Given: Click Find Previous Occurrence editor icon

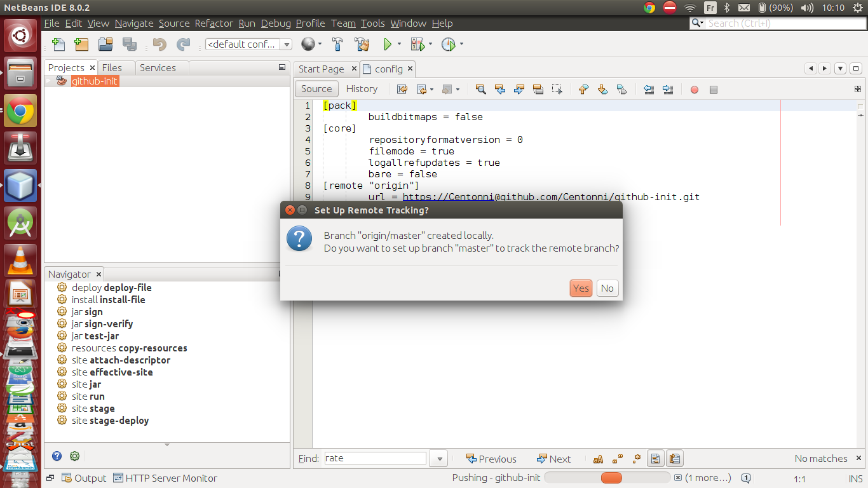Looking at the screenshot, I should tap(500, 90).
